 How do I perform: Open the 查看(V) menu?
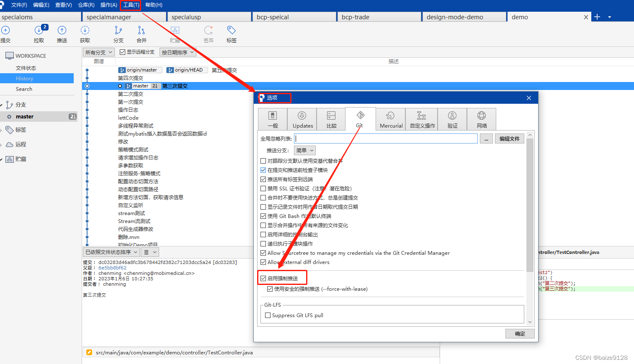coord(64,5)
